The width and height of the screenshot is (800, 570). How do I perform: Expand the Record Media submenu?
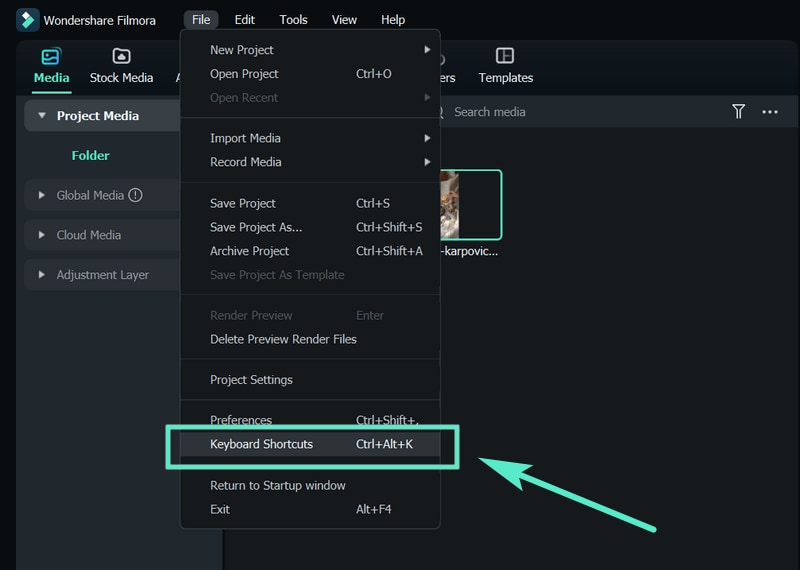pos(310,162)
